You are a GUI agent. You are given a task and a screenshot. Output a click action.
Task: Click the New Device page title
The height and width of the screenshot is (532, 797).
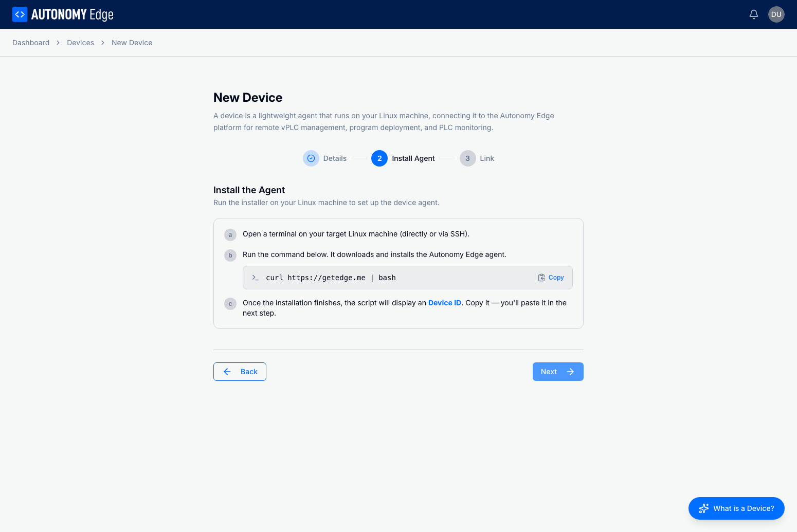248,98
